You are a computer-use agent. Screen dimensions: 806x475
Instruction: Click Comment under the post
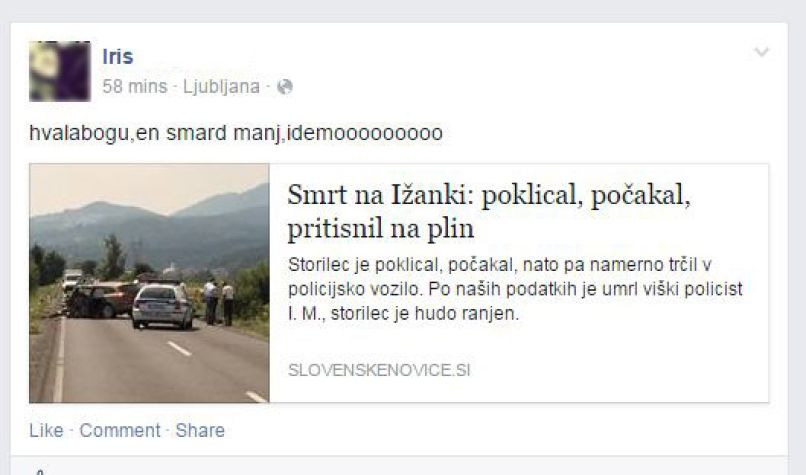point(120,430)
